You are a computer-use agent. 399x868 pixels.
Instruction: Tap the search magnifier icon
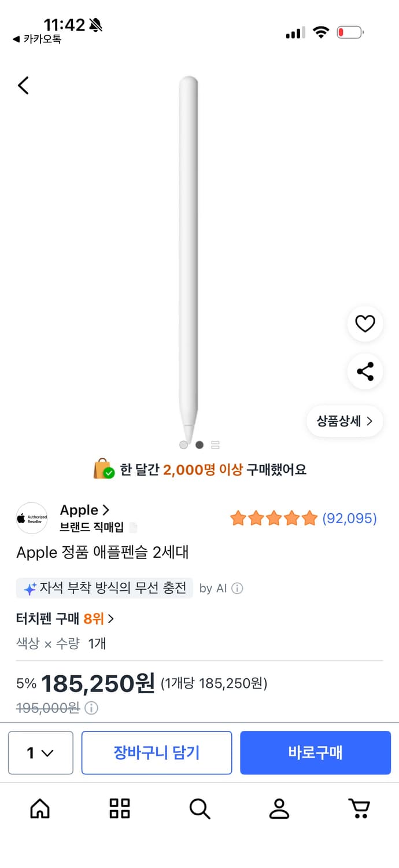click(199, 810)
